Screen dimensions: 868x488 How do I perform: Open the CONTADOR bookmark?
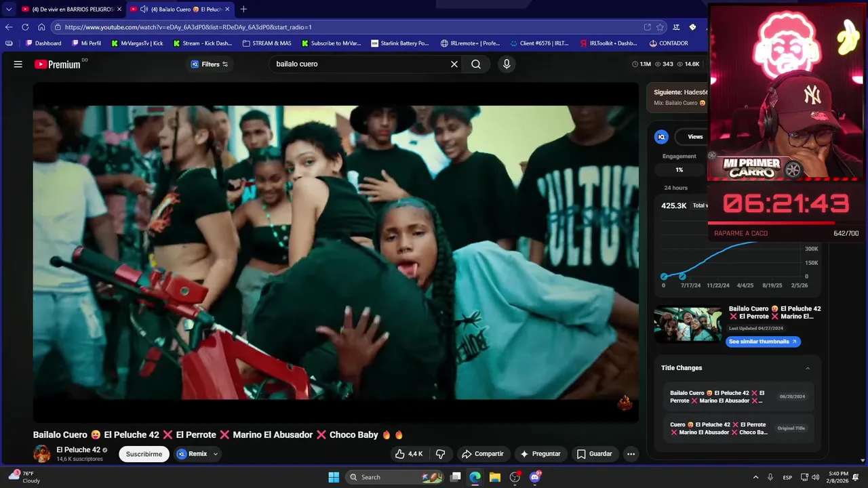point(669,43)
